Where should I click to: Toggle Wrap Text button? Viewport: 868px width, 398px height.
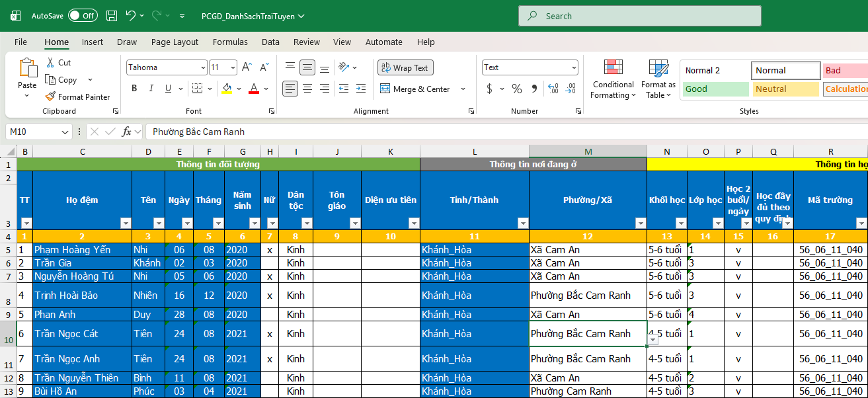click(405, 67)
